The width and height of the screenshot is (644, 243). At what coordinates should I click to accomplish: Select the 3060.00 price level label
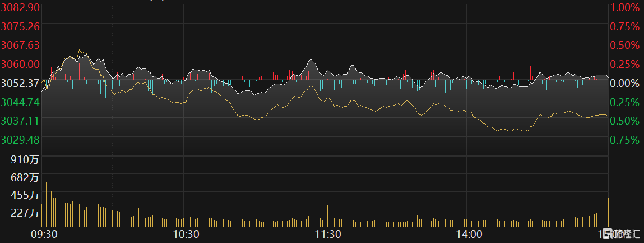pyautogui.click(x=20, y=63)
